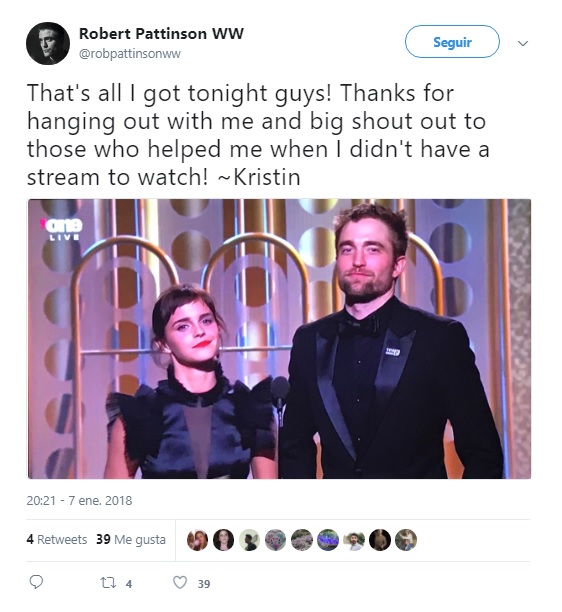Click the retweet arrows icon

(x=108, y=583)
